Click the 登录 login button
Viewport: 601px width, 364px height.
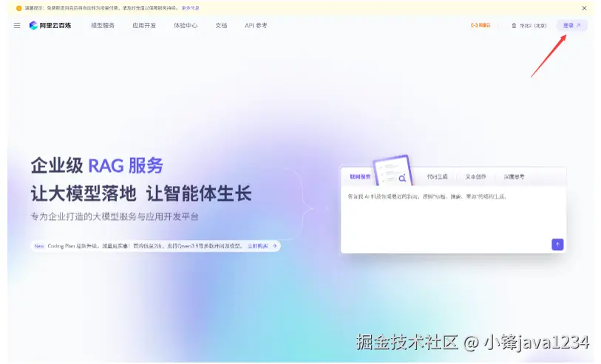572,26
